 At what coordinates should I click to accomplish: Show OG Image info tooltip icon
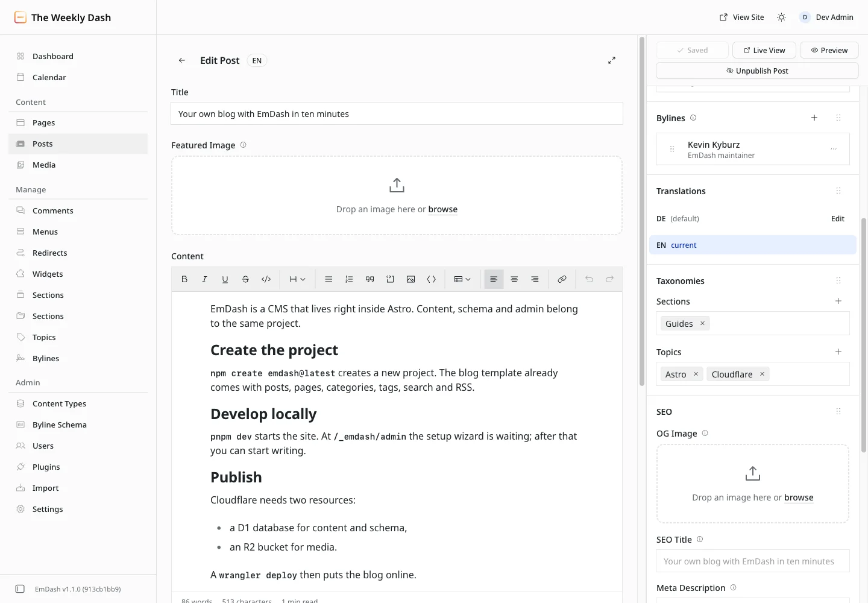coord(705,433)
